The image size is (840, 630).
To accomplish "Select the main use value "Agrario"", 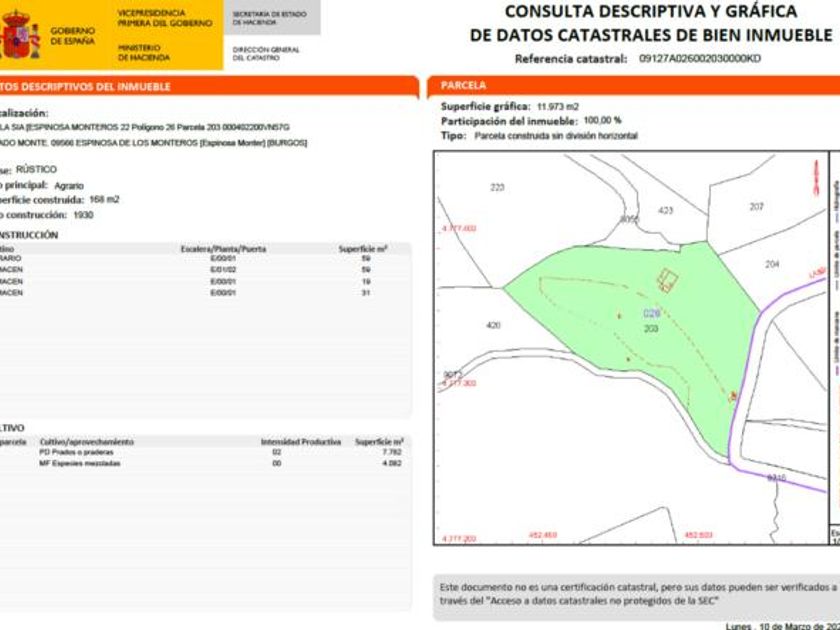I will pyautogui.click(x=69, y=185).
